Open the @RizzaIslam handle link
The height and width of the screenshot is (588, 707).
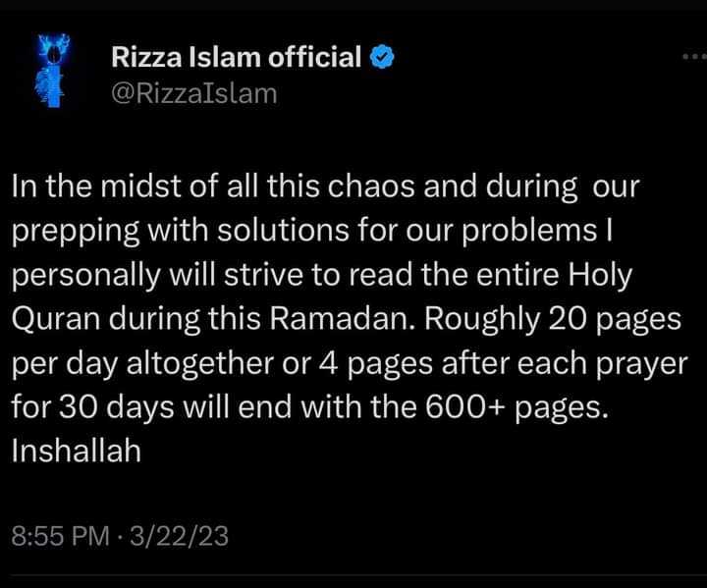coord(194,93)
